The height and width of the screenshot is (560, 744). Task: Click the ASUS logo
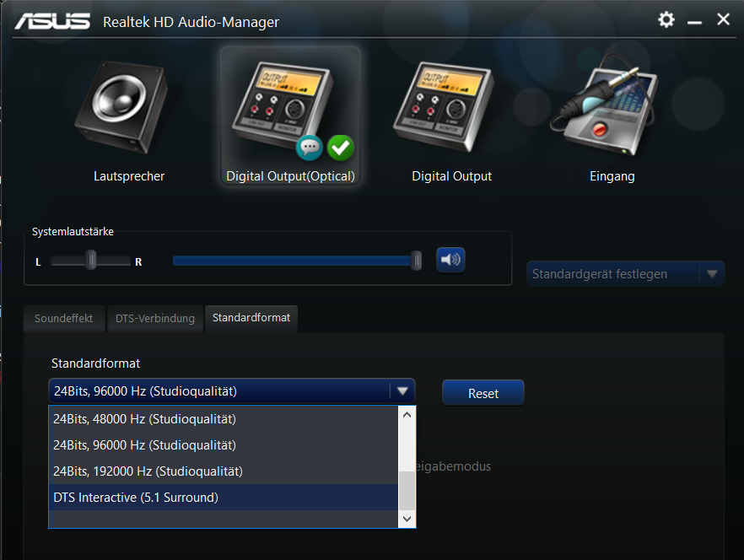pyautogui.click(x=52, y=21)
